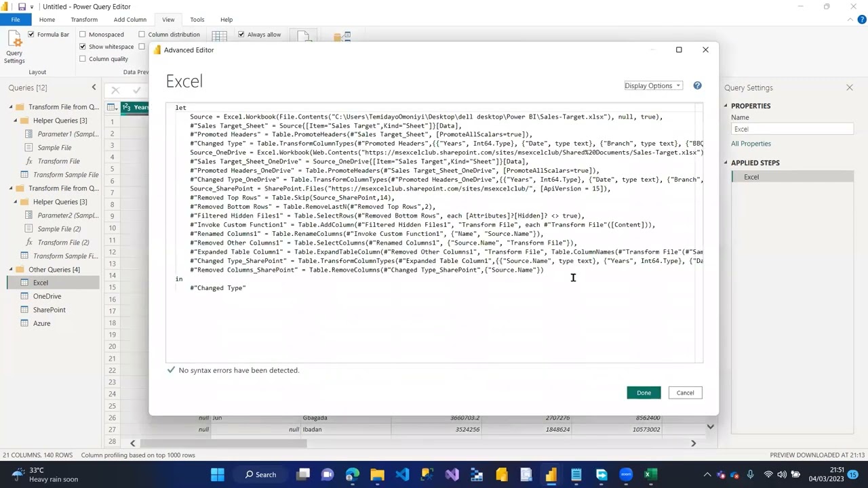
Task: Enable the Column distribution checkbox
Action: pos(142,35)
